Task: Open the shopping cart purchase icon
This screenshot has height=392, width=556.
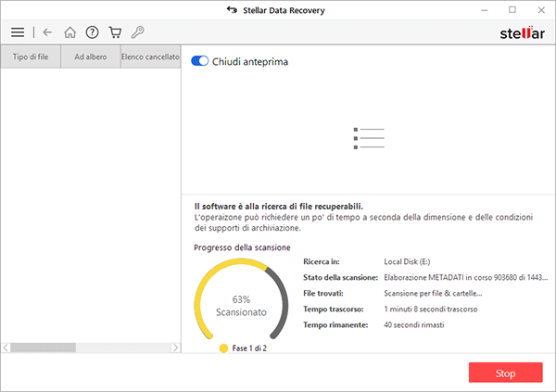Action: click(x=115, y=32)
